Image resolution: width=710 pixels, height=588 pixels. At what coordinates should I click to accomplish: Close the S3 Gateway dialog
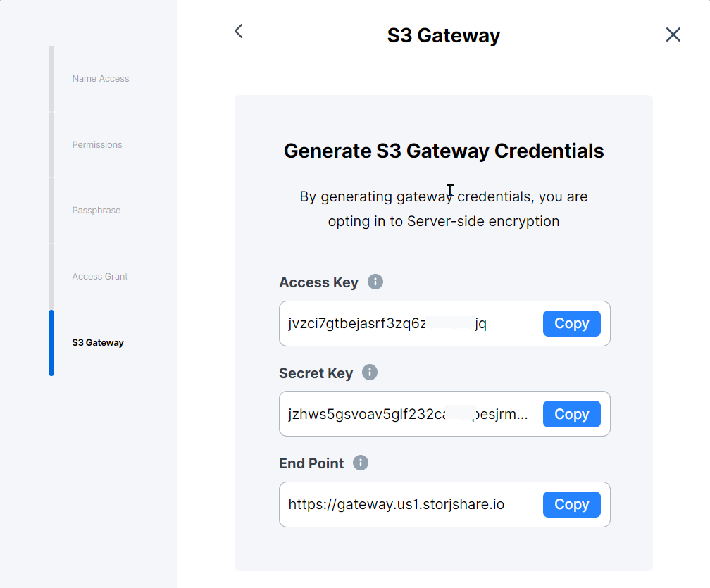click(673, 35)
